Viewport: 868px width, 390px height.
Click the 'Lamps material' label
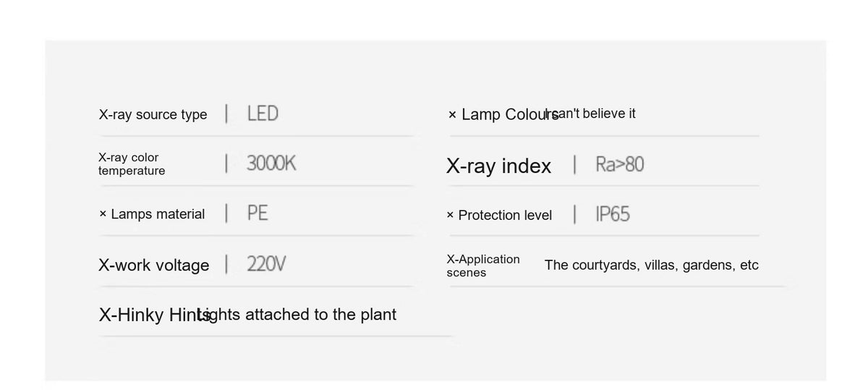point(158,214)
